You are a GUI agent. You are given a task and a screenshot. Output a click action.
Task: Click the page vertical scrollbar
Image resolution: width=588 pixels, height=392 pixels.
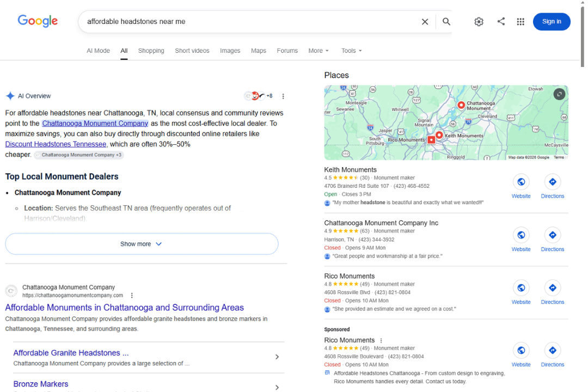[x=583, y=37]
